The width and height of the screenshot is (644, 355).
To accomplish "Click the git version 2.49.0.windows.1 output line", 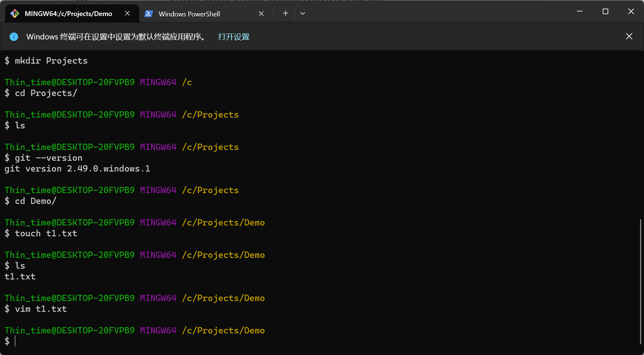I will (x=77, y=169).
